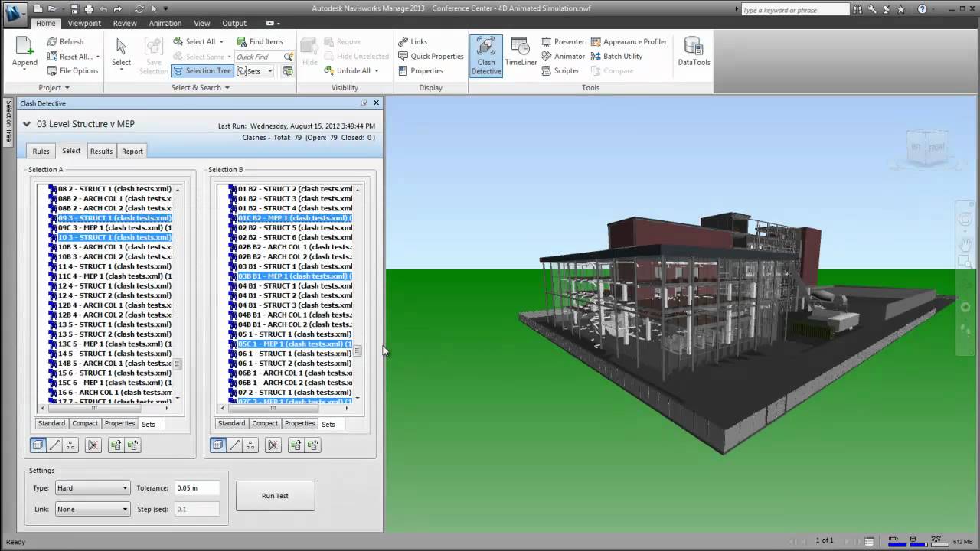Toggle lines selection under Selection B
This screenshot has height=551, width=980.
tap(234, 445)
